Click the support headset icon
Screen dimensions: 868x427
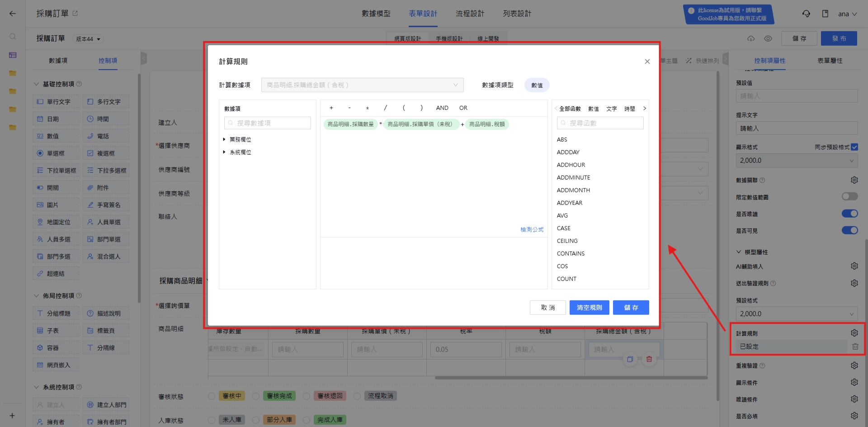[x=806, y=14]
